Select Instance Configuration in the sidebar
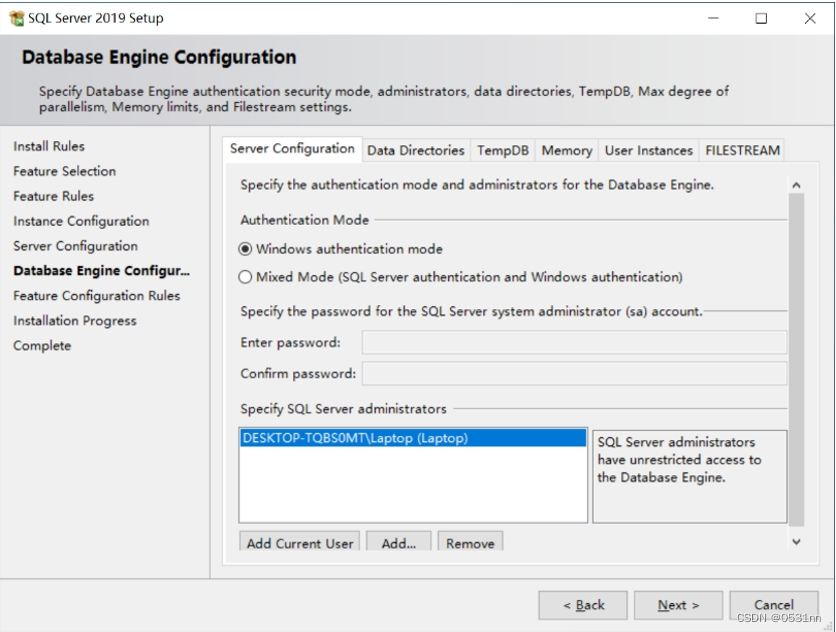Viewport: 836px width, 632px height. click(79, 221)
